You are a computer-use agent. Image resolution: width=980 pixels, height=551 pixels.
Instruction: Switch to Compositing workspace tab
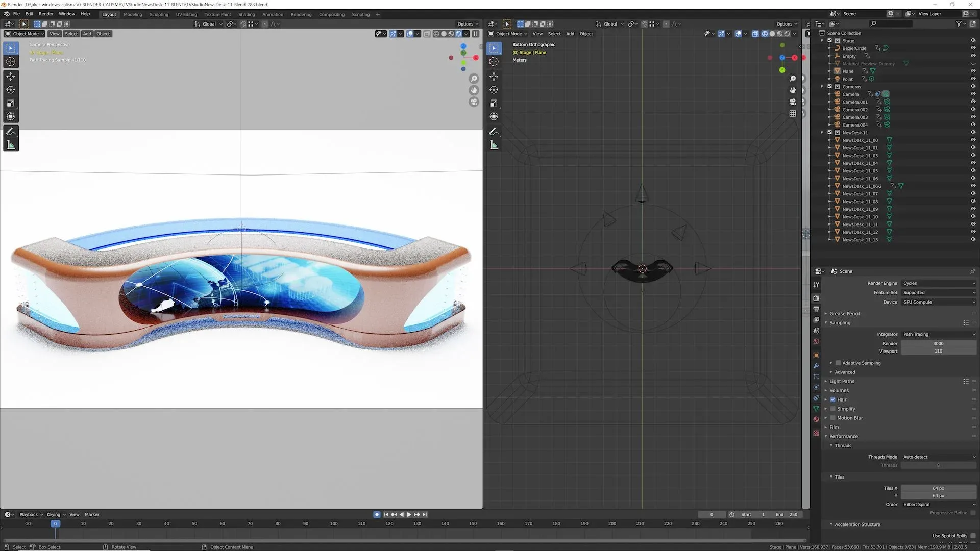point(332,14)
